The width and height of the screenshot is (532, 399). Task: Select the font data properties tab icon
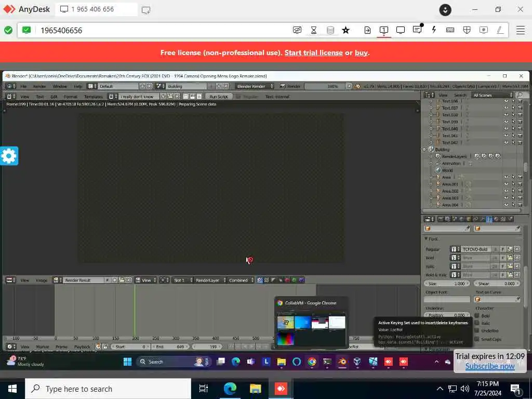[x=489, y=219]
